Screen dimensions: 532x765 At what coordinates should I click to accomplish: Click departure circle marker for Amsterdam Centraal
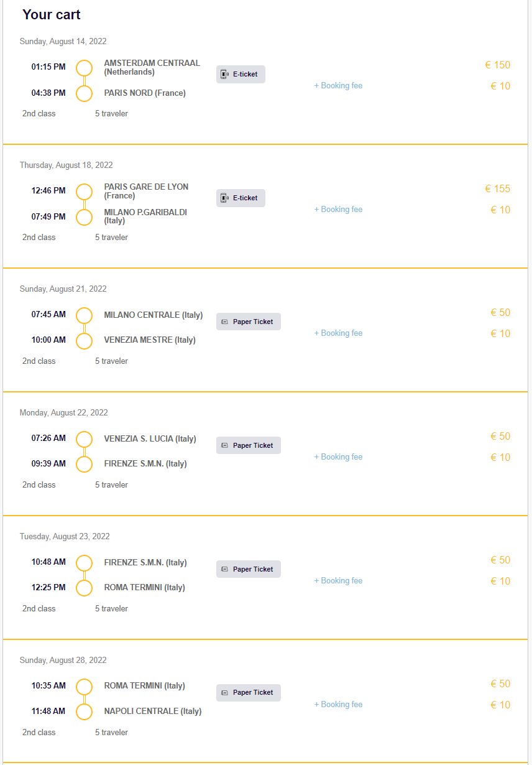(84, 68)
